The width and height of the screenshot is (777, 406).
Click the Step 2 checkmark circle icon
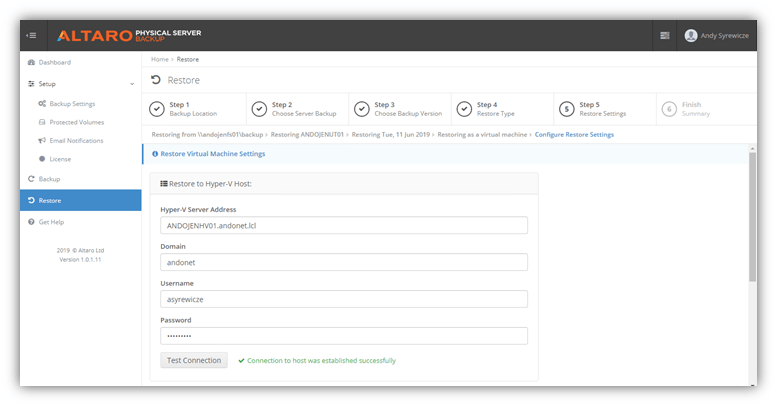click(x=259, y=109)
